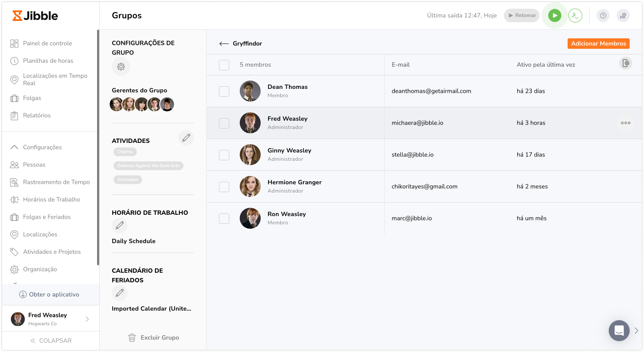Open Imported Calendar link
The width and height of the screenshot is (644, 352).
[151, 308]
